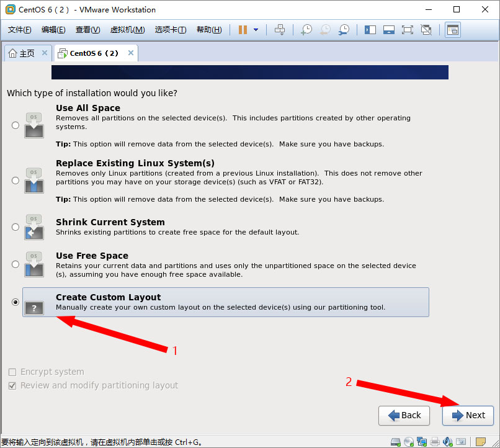Viewport: 500px width, 448px height.
Task: Switch to the 主页 home tab
Action: [22, 53]
